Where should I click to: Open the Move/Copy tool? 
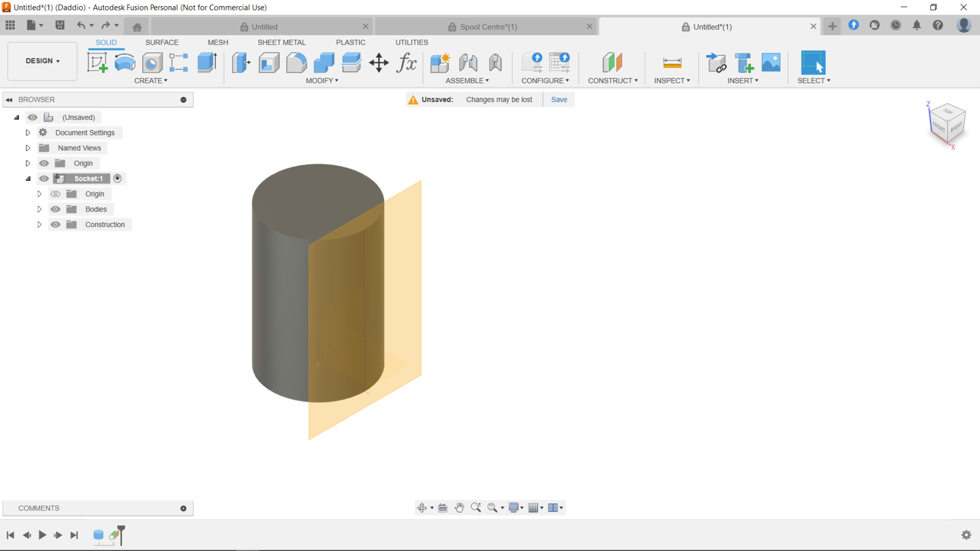(x=379, y=63)
